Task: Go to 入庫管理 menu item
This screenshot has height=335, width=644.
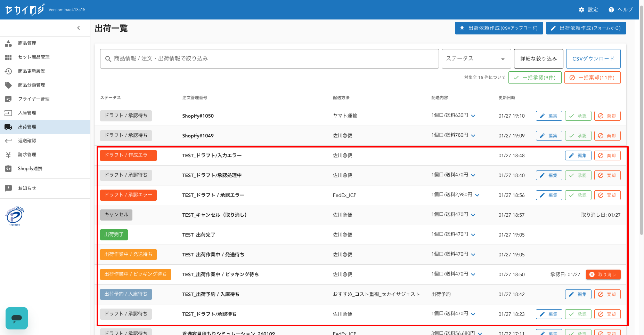Action: click(x=27, y=113)
